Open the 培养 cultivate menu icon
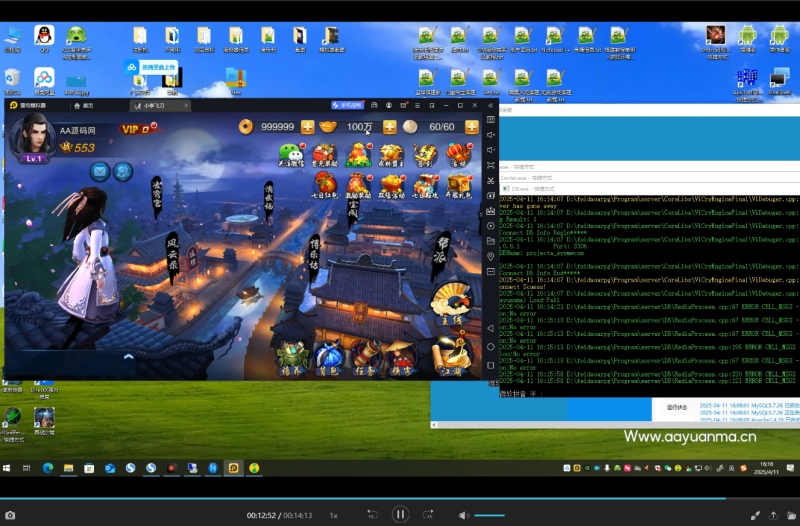Screen dimensions: 800x526 292,359
